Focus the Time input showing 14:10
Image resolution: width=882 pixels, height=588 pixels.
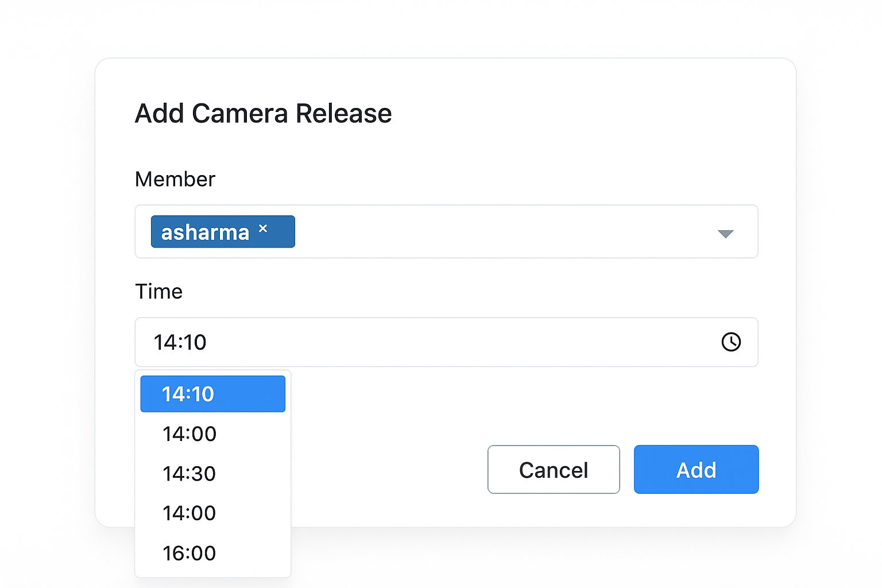coord(402,342)
